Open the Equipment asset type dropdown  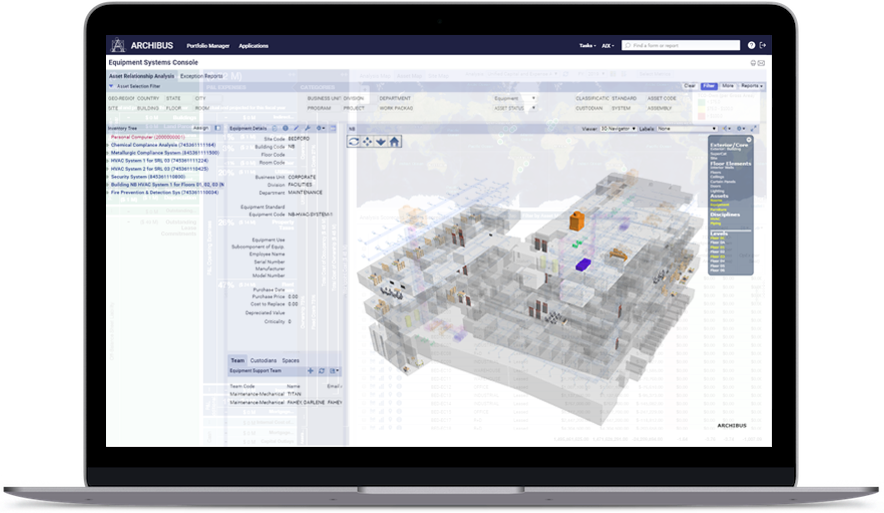click(x=515, y=98)
